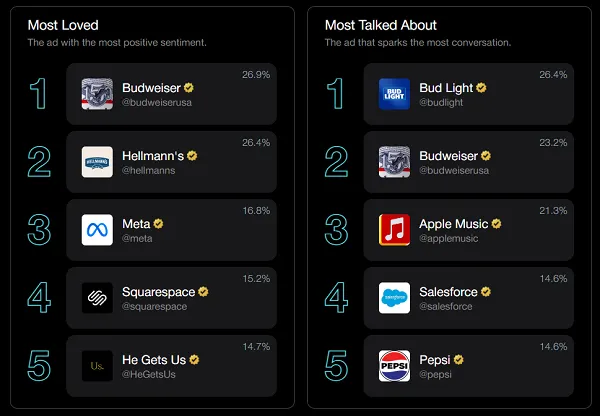Screen dimensions: 600x416
Task: Open the @meta handle link
Action: (137, 239)
